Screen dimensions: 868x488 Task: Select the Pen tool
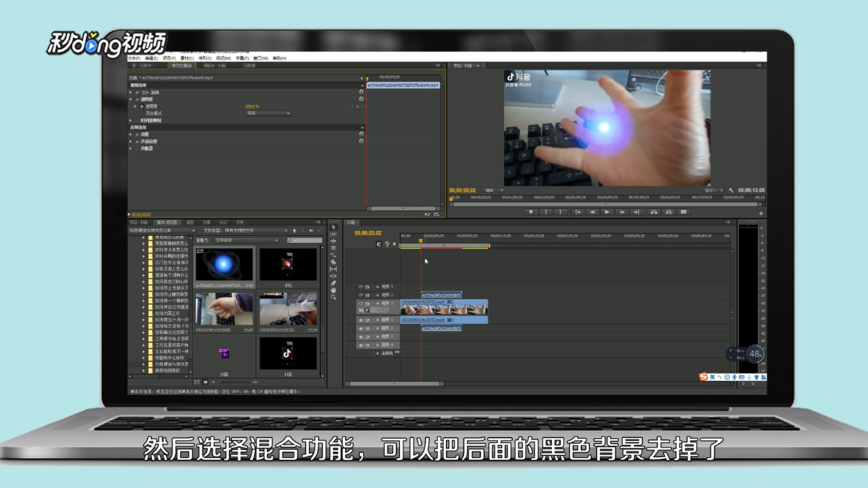pos(334,283)
